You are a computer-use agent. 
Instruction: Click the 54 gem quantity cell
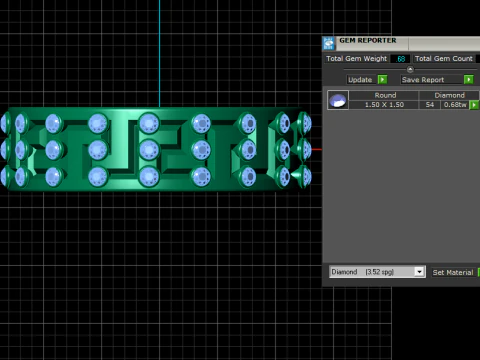click(x=430, y=105)
